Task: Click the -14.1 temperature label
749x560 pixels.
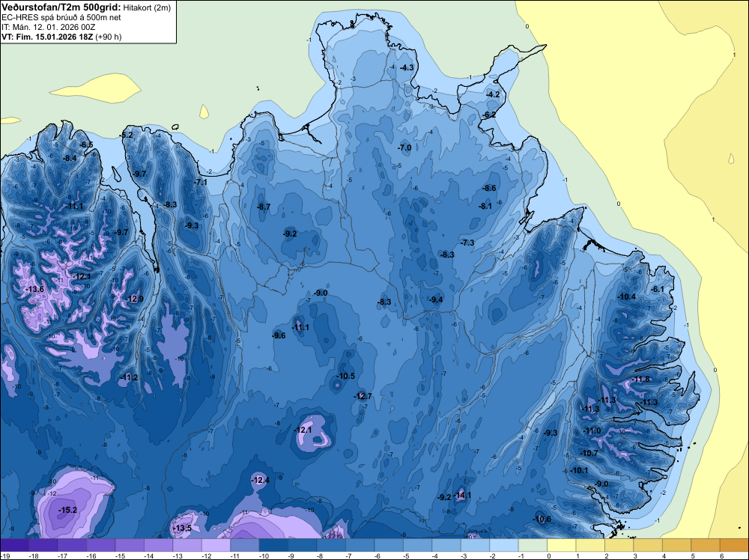Action: point(462,495)
